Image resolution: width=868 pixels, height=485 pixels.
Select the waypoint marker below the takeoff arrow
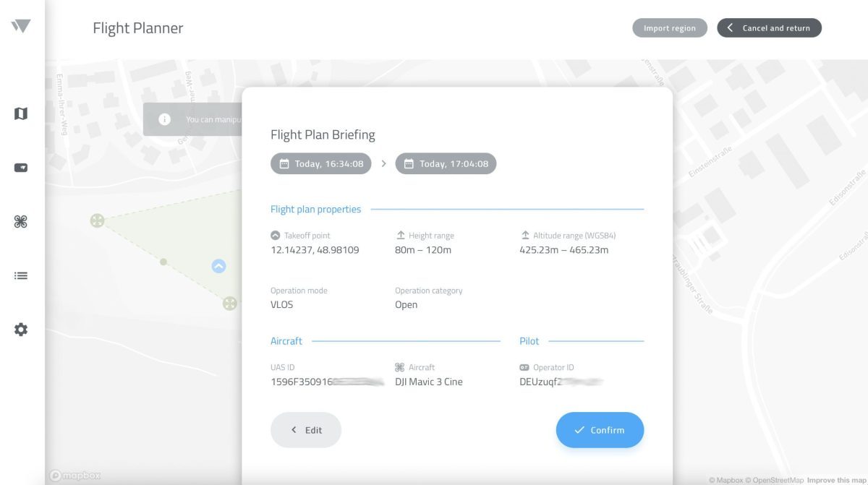[231, 303]
